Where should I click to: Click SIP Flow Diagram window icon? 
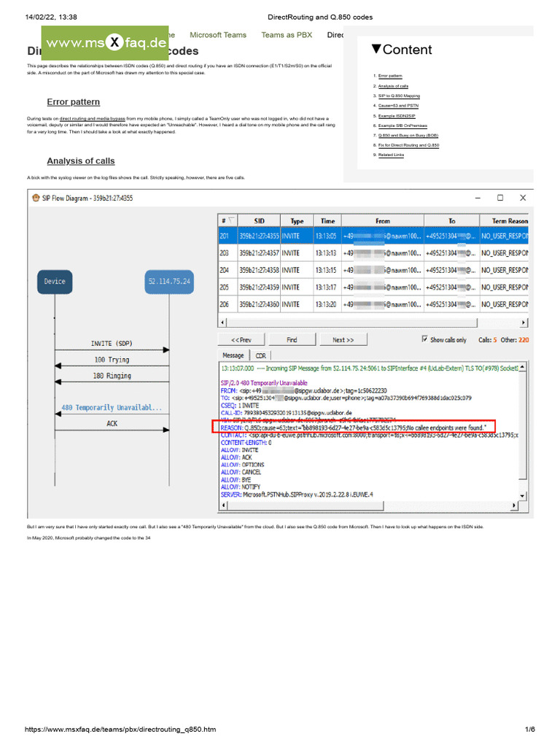tap(36, 198)
